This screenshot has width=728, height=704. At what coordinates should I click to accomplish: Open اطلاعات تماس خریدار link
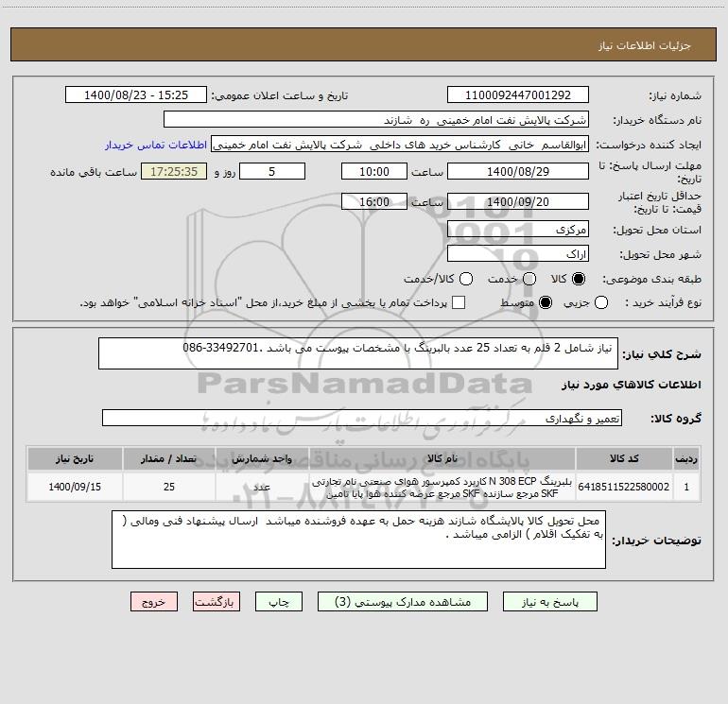(156, 145)
